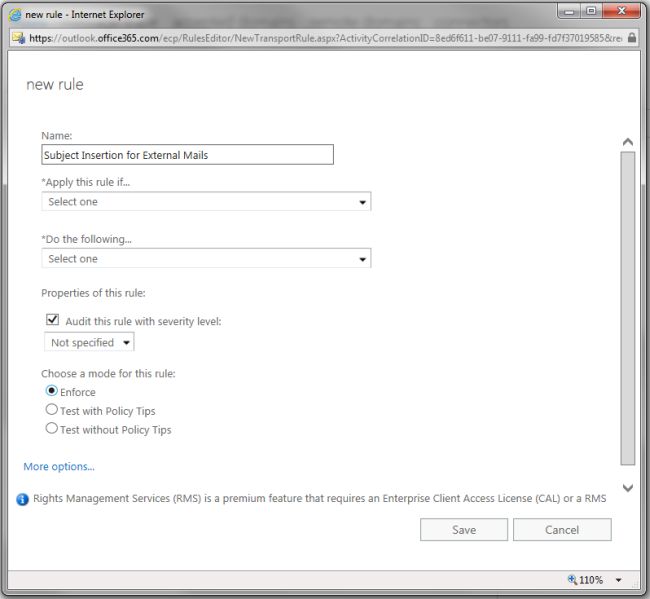Minimize the Internet Explorer window

(x=569, y=12)
